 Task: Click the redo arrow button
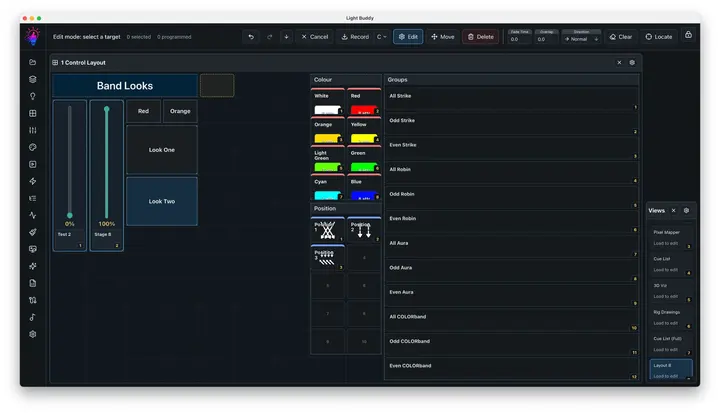[x=270, y=37]
